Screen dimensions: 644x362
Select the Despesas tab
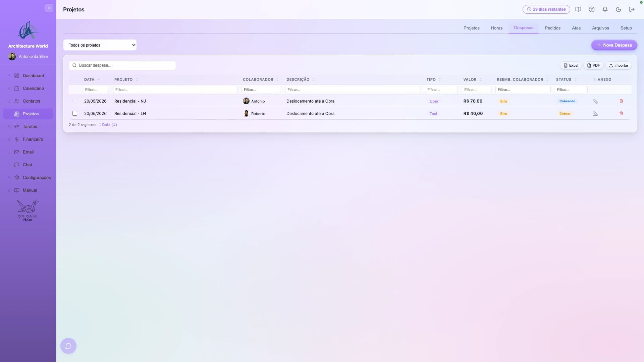coord(524,28)
